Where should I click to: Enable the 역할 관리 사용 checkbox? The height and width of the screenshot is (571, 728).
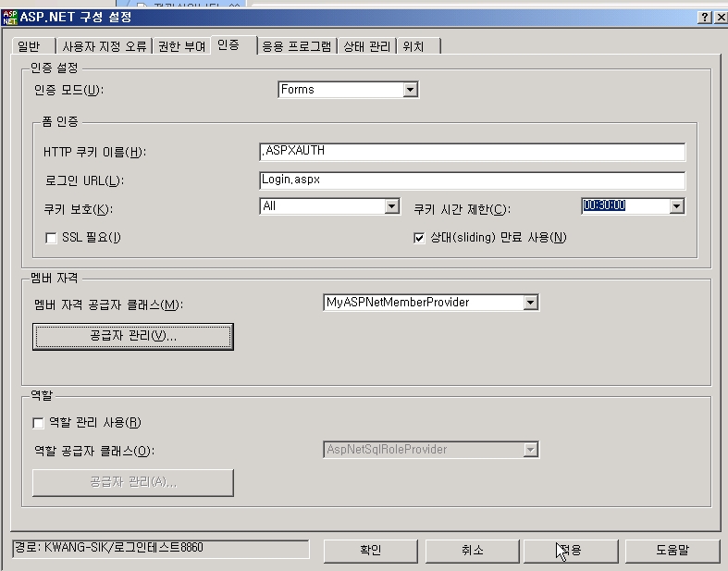pos(38,423)
